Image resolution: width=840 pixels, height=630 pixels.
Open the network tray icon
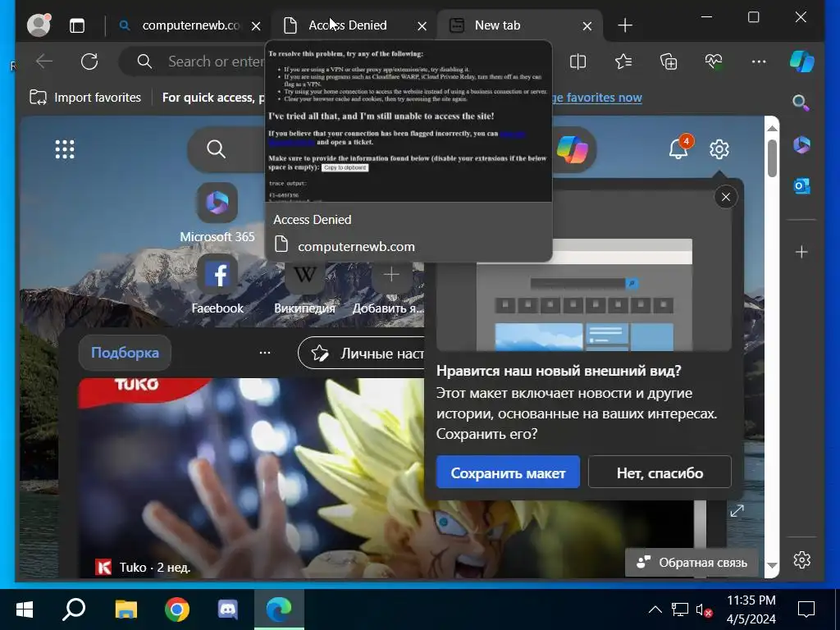(679, 609)
